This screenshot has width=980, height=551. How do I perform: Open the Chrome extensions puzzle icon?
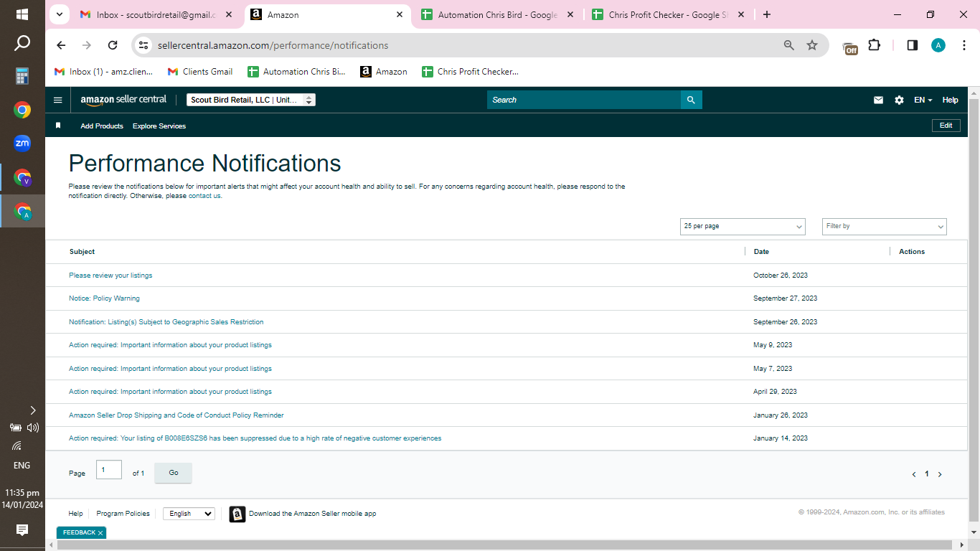pyautogui.click(x=874, y=45)
